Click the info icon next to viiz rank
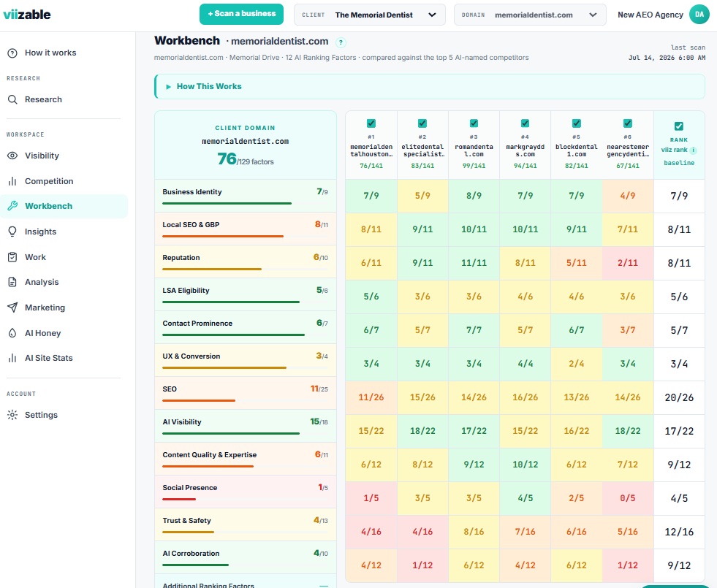717x588 pixels. point(693,150)
